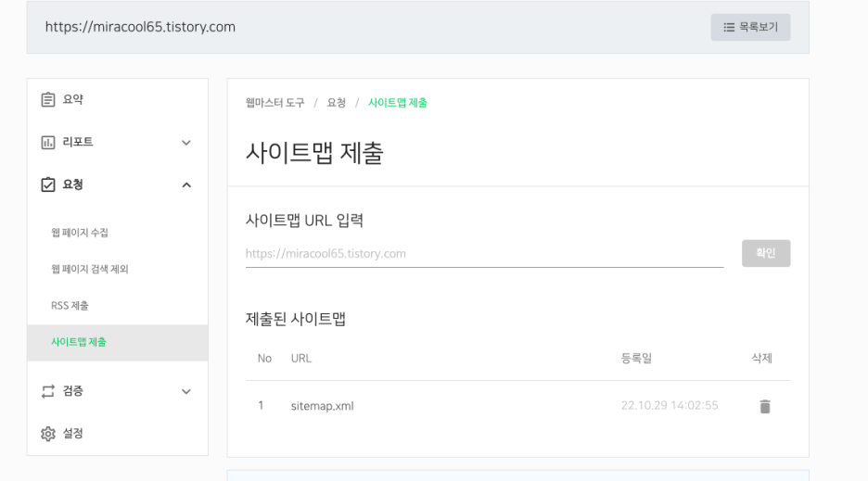
Task: Click the 목록보기 button
Action: (x=750, y=27)
